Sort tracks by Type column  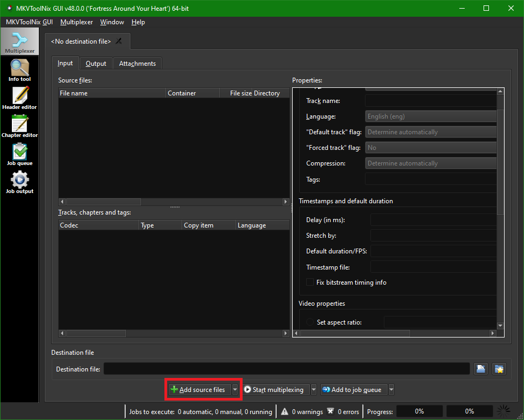(x=161, y=225)
